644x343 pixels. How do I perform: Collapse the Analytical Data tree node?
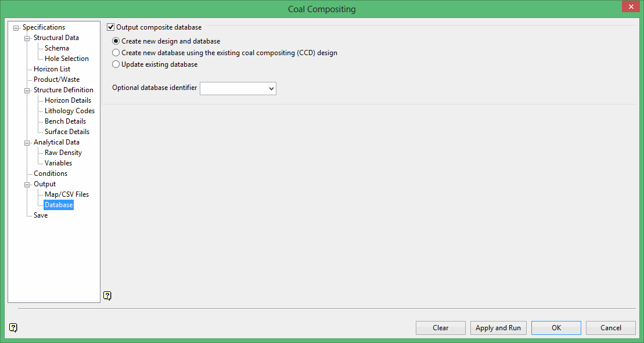point(27,143)
